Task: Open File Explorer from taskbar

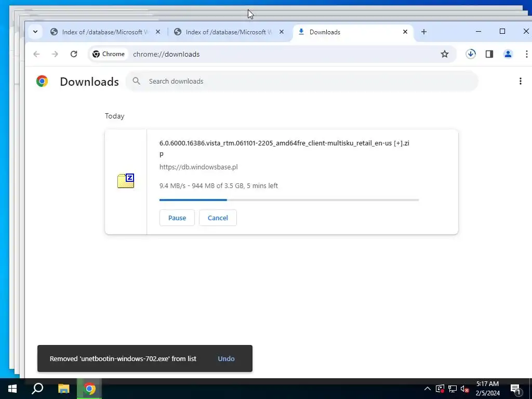Action: (63, 389)
